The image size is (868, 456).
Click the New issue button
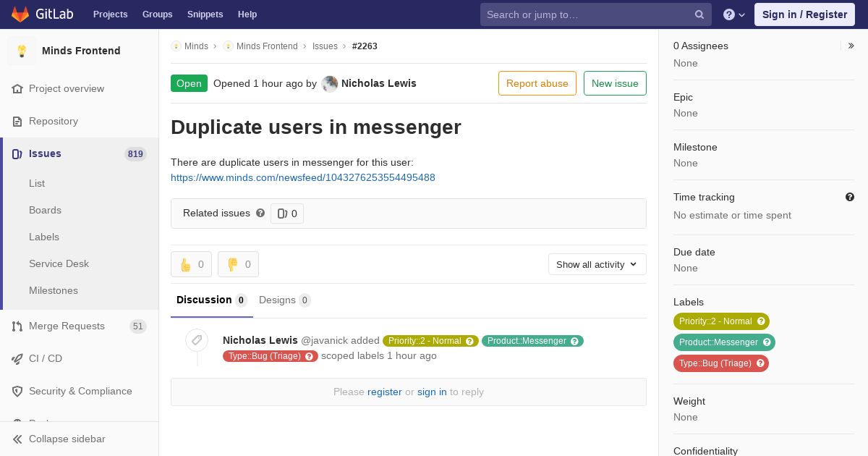[615, 83]
